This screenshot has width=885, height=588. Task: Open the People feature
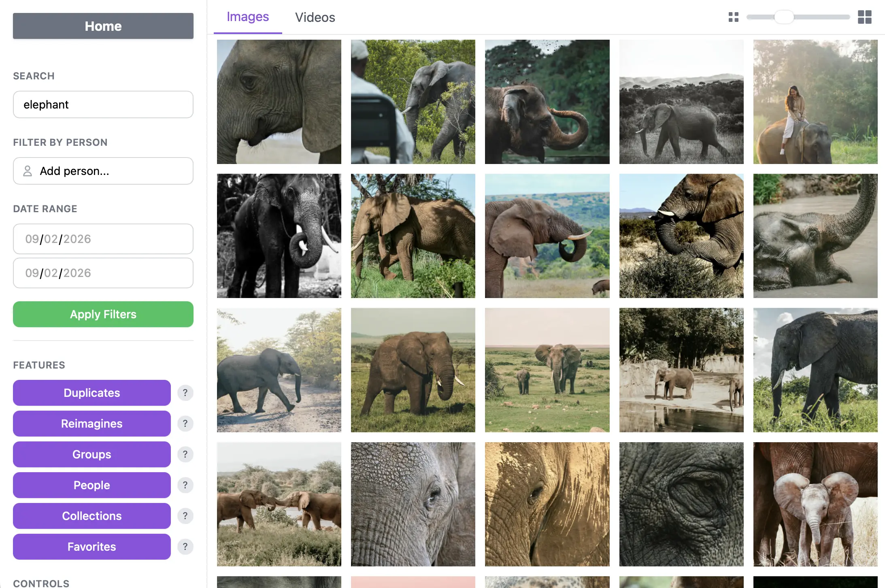(x=92, y=485)
